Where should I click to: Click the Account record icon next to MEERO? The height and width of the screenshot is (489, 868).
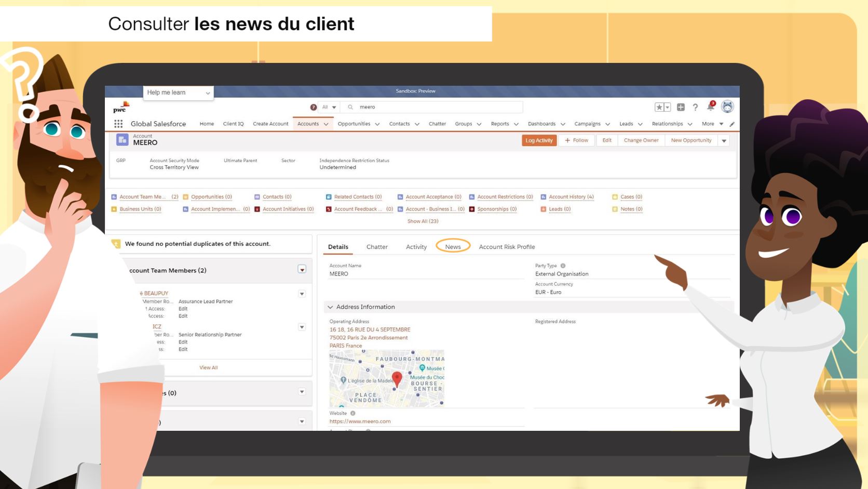[x=123, y=139]
